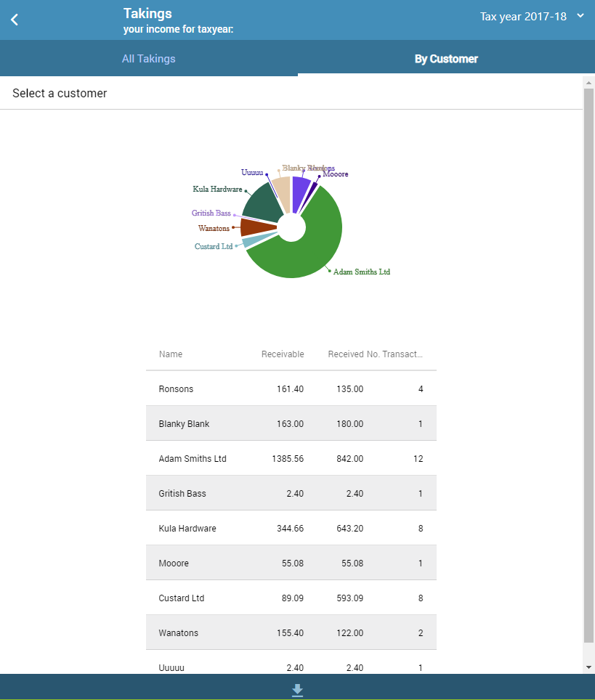595x700 pixels.
Task: Click the Custard Ltd chart label
Action: [x=214, y=246]
